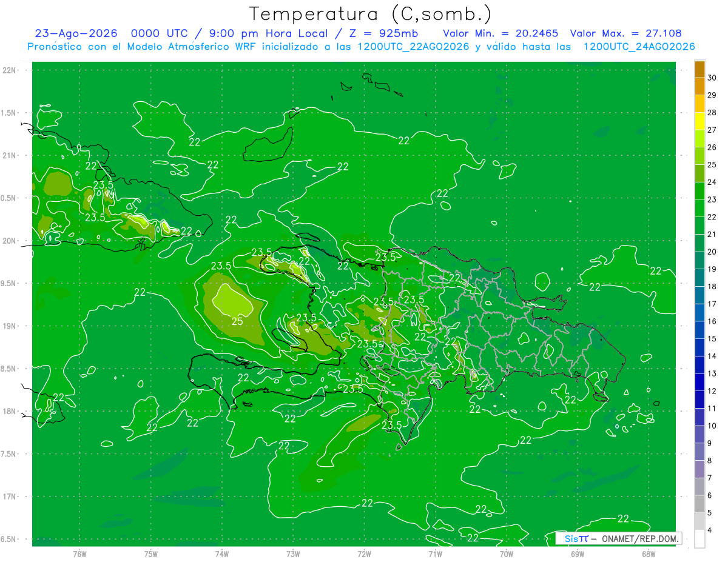
Task: Pick the orange swatch between 29 and 30
Action: click(x=699, y=87)
